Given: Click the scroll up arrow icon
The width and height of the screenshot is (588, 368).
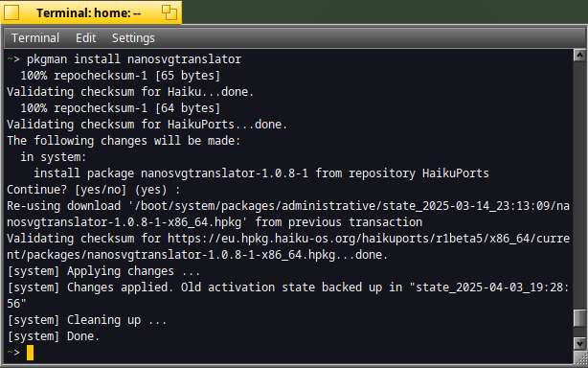Looking at the screenshot, I should click(x=579, y=56).
